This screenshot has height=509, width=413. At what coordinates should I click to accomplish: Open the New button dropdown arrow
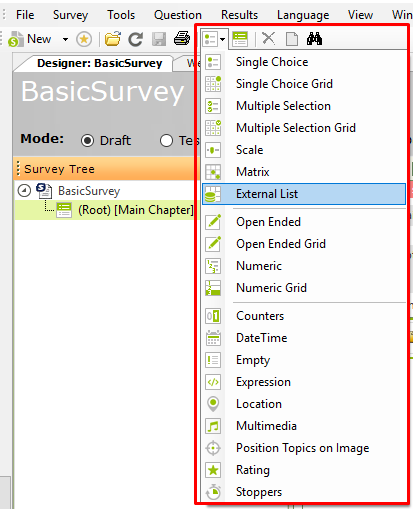65,39
